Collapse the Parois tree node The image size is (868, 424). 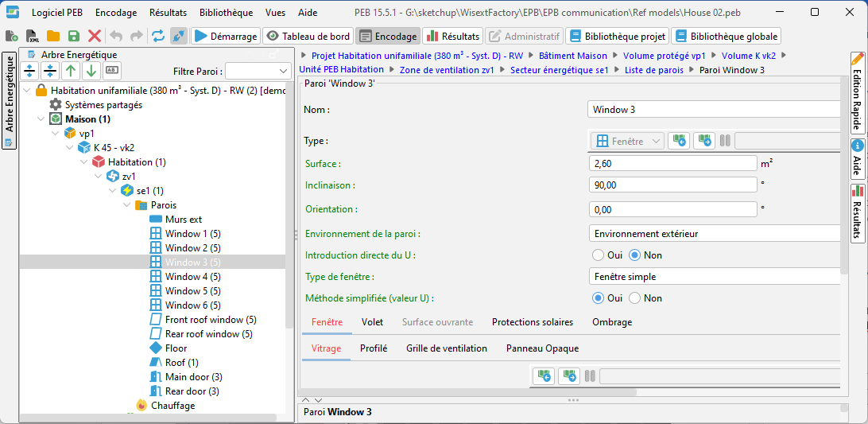pyautogui.click(x=127, y=205)
